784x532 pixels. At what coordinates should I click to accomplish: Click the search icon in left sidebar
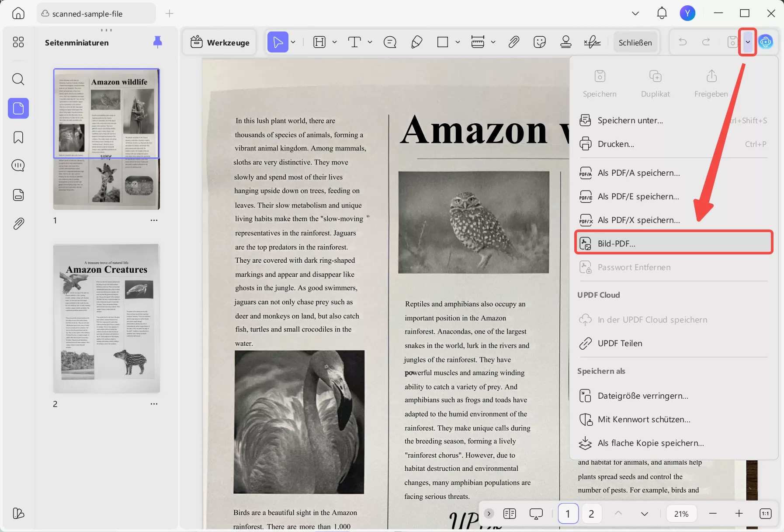point(18,79)
